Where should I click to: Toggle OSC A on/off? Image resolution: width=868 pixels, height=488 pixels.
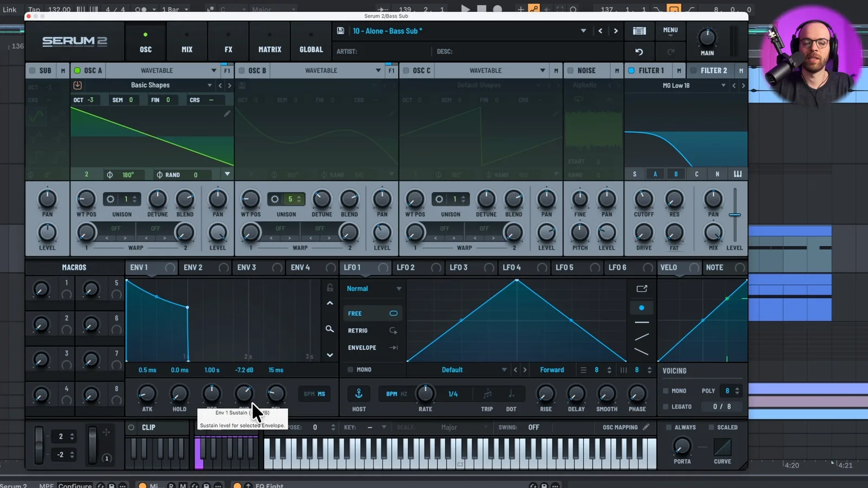78,70
